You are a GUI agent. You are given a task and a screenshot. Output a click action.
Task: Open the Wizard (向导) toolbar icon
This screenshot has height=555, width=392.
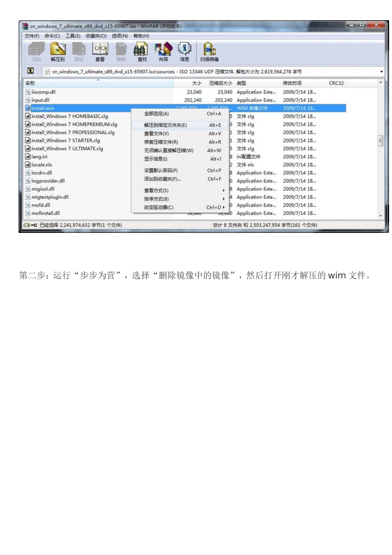point(163,52)
